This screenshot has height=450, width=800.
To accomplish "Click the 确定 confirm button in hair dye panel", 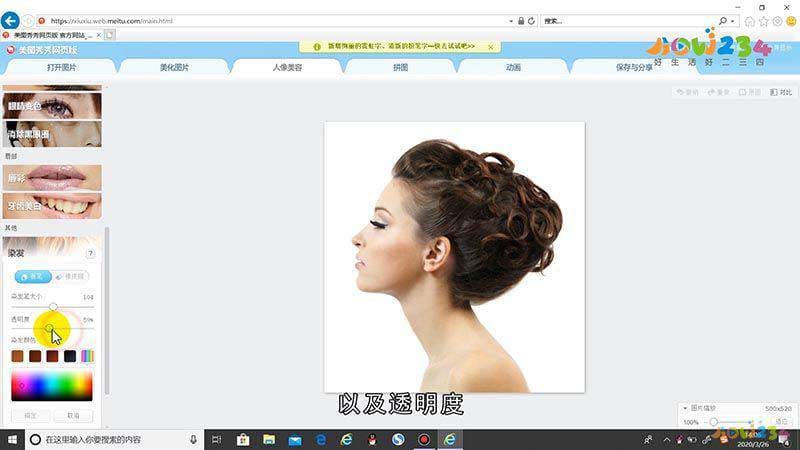I will point(31,416).
